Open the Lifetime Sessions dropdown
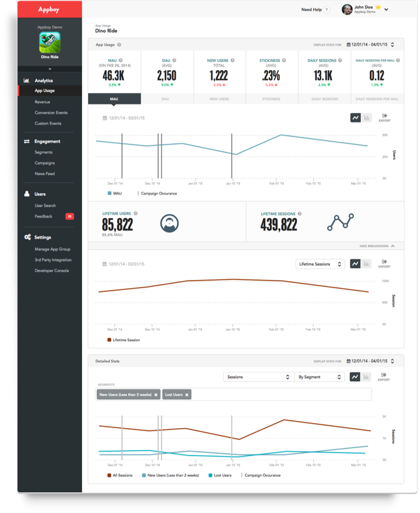 point(320,264)
